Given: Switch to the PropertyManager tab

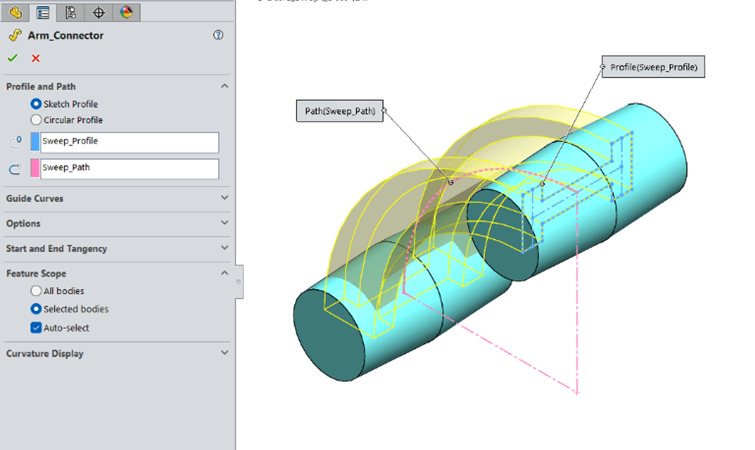Looking at the screenshot, I should pyautogui.click(x=43, y=12).
